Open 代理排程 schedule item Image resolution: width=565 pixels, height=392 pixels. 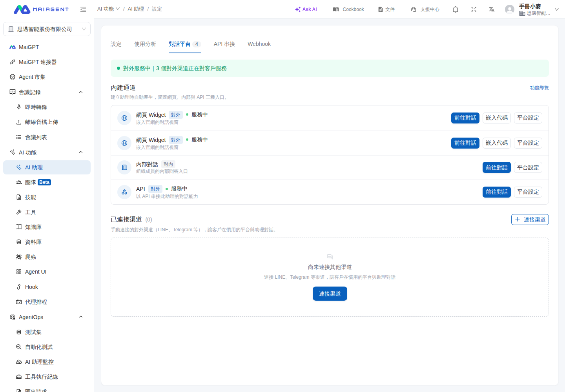point(47,302)
